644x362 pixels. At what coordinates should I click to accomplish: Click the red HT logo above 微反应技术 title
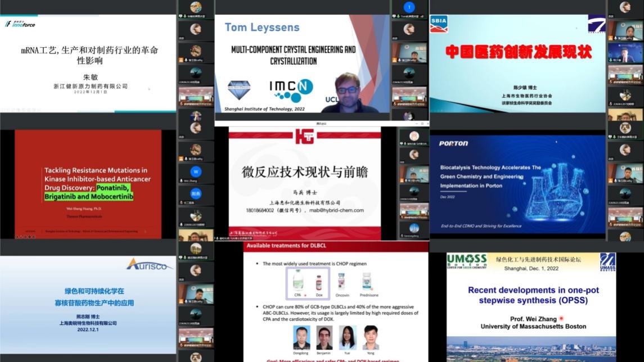(304, 137)
